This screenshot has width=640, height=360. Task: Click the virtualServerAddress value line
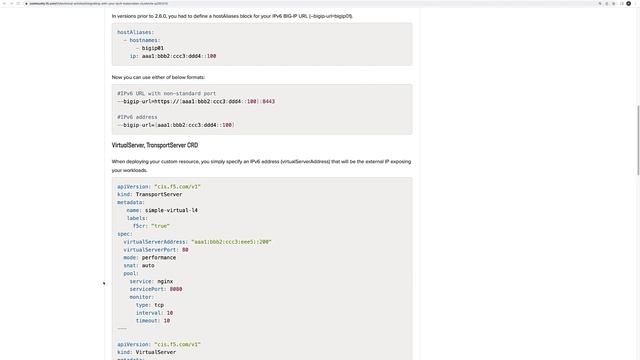198,242
